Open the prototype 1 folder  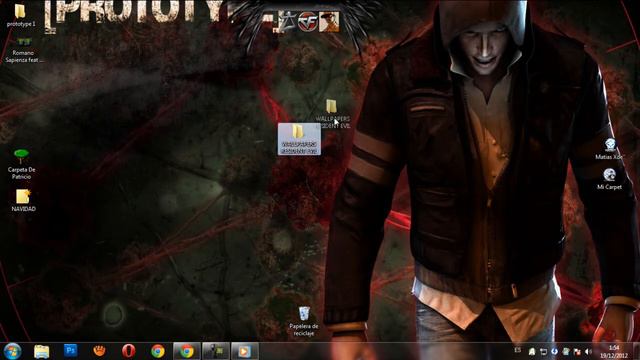(21, 15)
